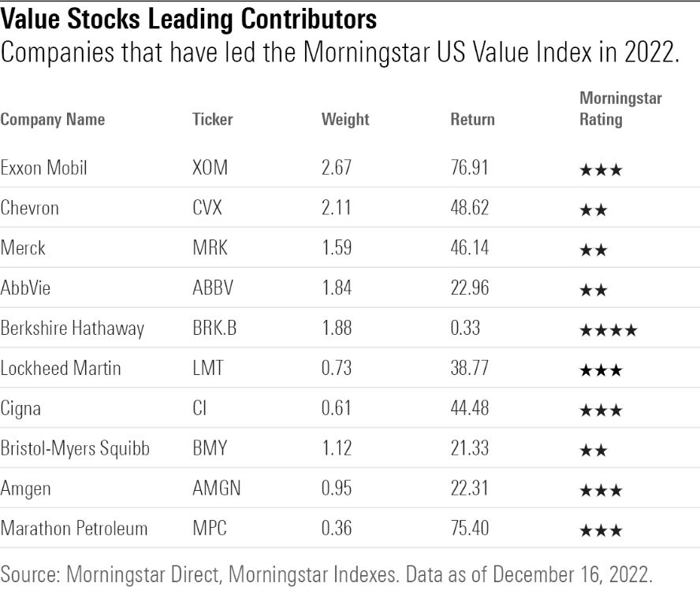
Task: Click Exxon Mobil's three-star Morningstar rating
Action: click(x=601, y=169)
